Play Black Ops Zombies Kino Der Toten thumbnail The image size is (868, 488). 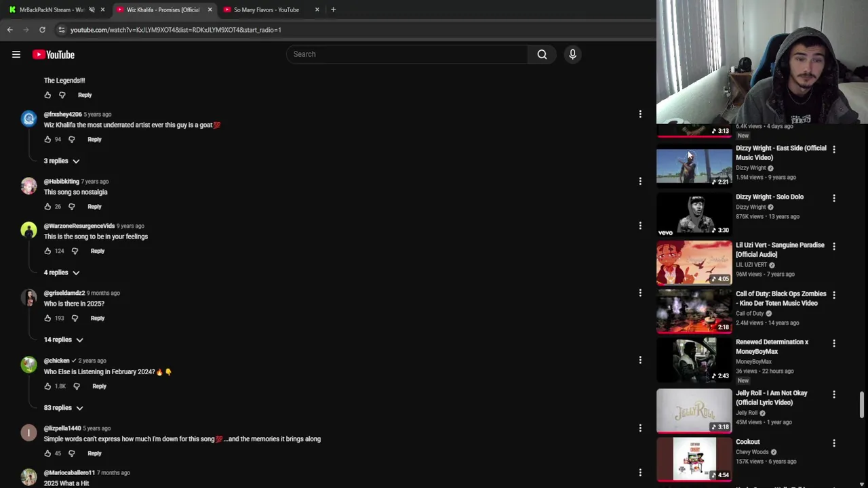coord(694,312)
